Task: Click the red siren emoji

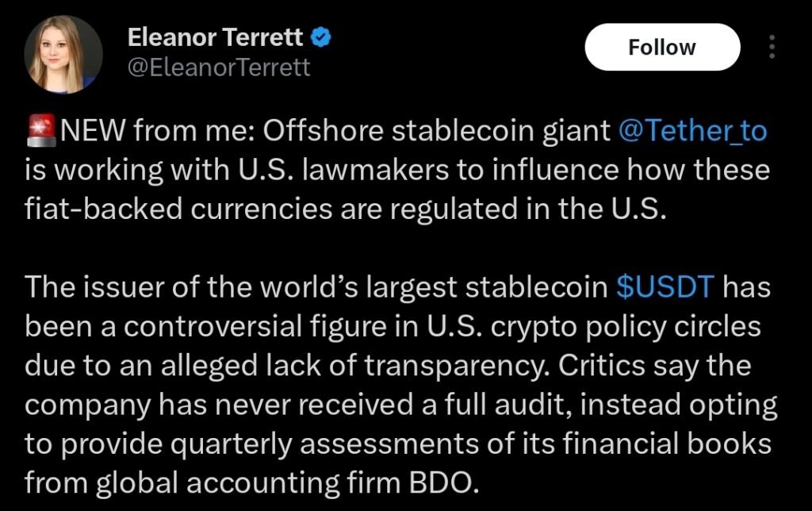Action: coord(42,130)
